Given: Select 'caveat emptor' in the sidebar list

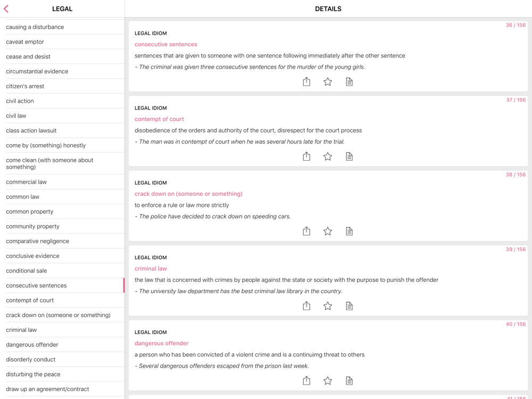Looking at the screenshot, I should pos(25,41).
